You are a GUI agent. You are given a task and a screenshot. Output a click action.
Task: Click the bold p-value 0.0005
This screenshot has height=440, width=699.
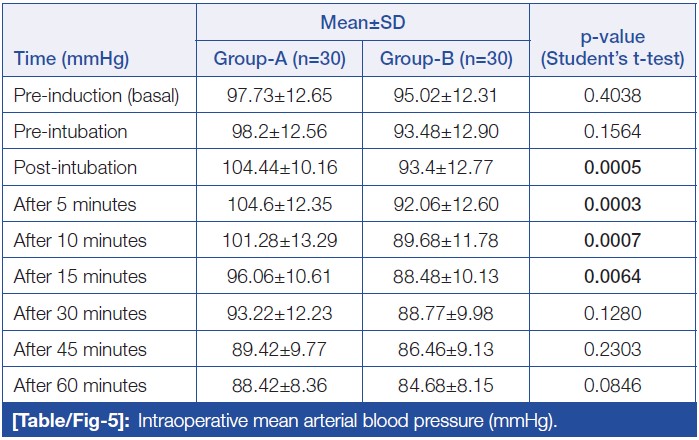(x=612, y=168)
